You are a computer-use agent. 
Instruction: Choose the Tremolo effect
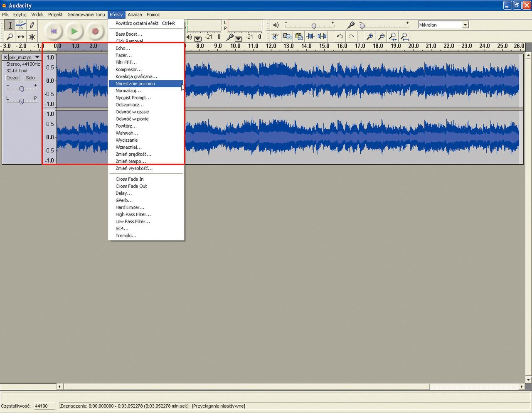tap(146, 236)
